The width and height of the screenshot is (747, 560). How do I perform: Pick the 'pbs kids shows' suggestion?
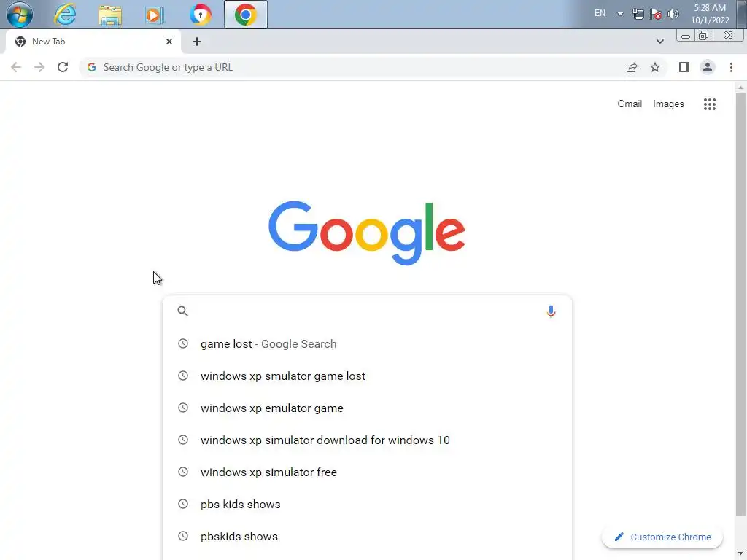(367, 505)
